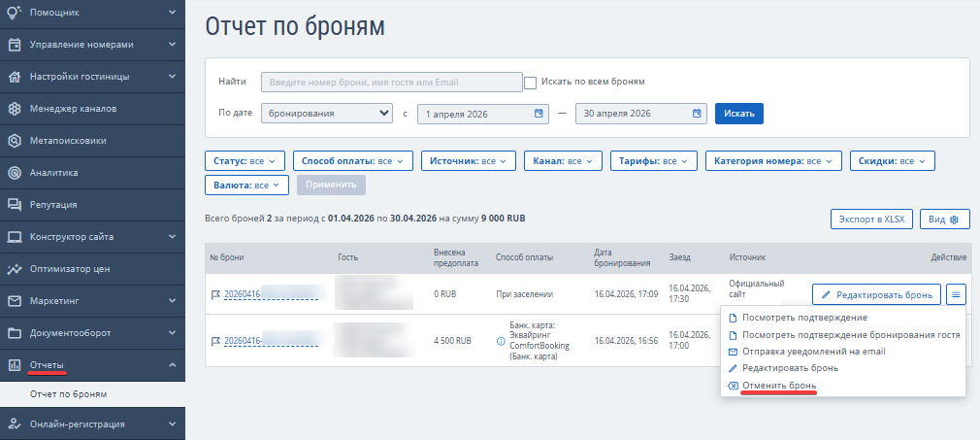Enable the 'Искать по всем броням' checkbox
980x440 pixels.
(530, 83)
